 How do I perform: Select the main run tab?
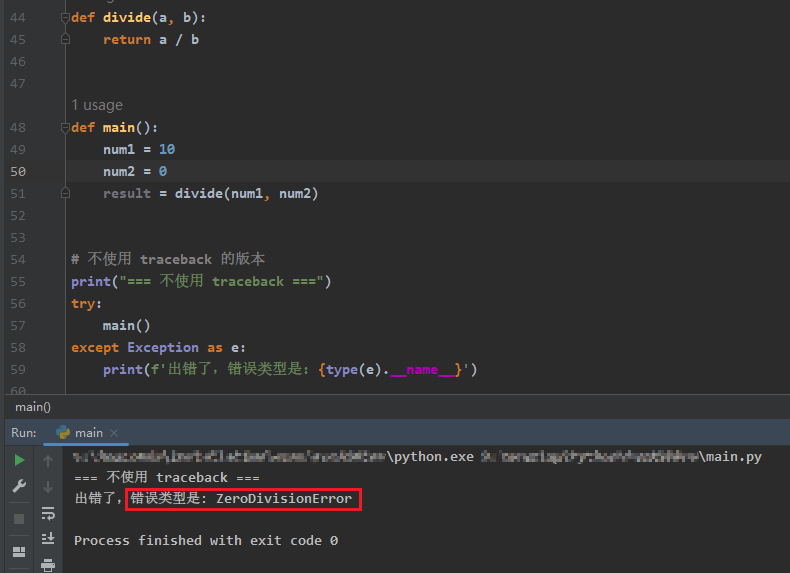(x=89, y=433)
